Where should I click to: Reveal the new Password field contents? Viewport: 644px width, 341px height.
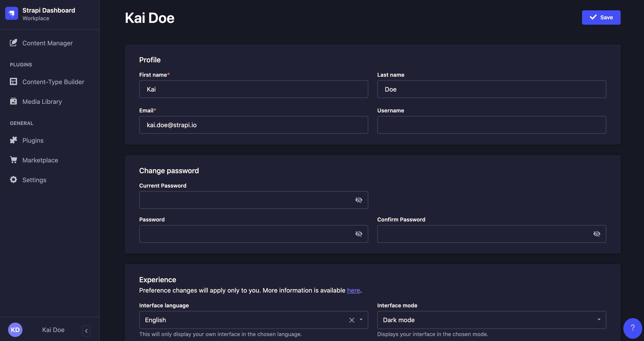359,234
